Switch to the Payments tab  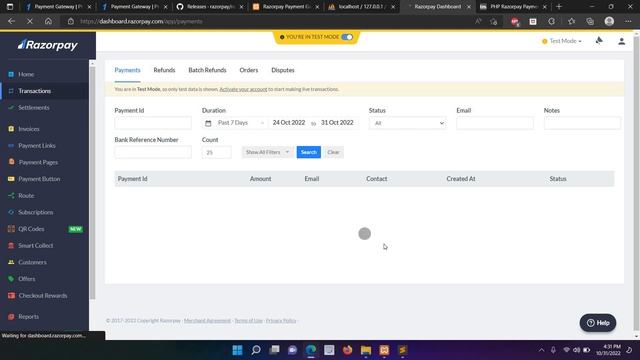[x=127, y=70]
